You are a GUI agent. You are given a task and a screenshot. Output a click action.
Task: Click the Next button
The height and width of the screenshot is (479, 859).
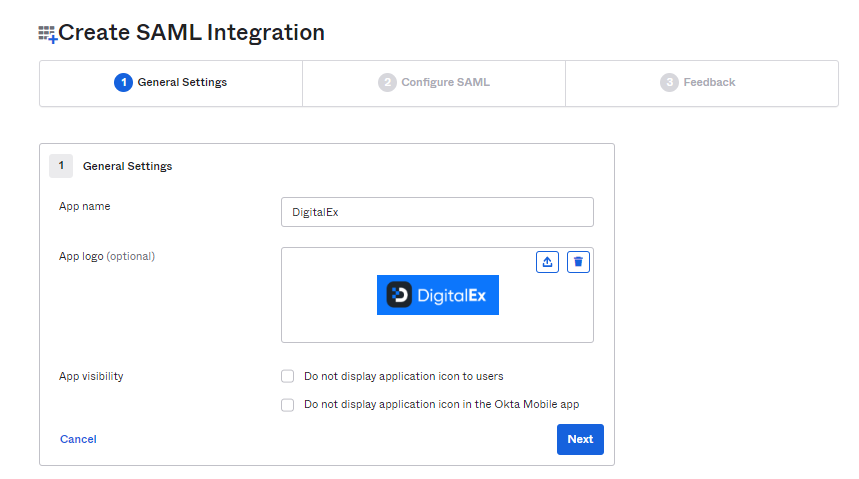(x=580, y=439)
